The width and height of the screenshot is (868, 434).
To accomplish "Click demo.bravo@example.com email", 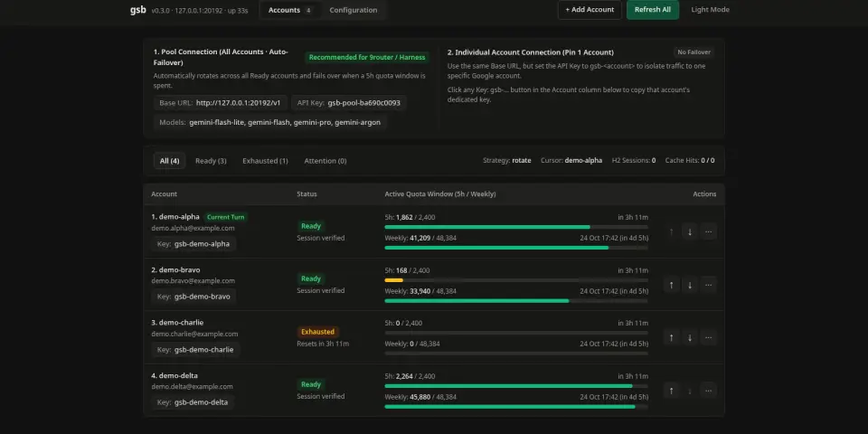I will click(x=193, y=280).
